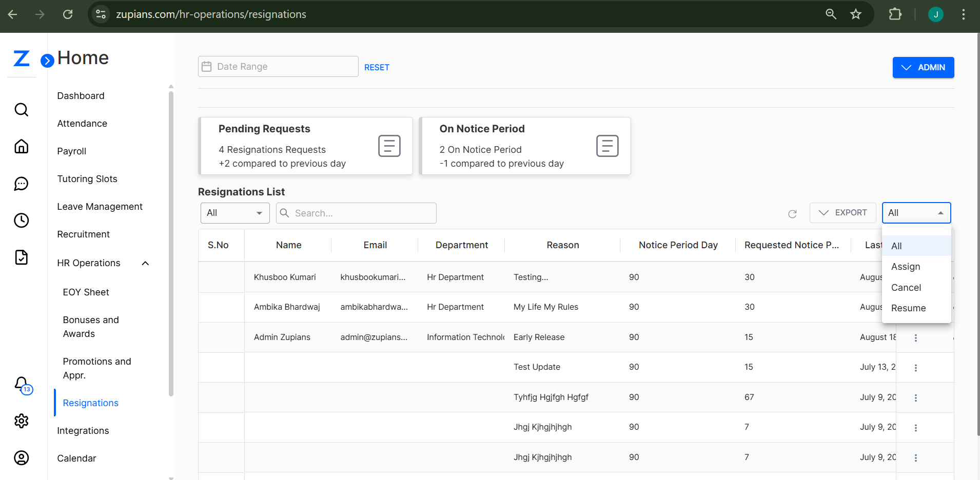The image size is (980, 480).
Task: Click the Z logo at top left
Action: click(x=21, y=58)
